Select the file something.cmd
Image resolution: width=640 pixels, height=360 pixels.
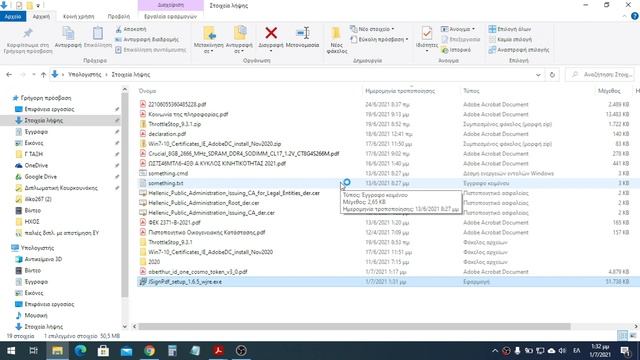[168, 173]
